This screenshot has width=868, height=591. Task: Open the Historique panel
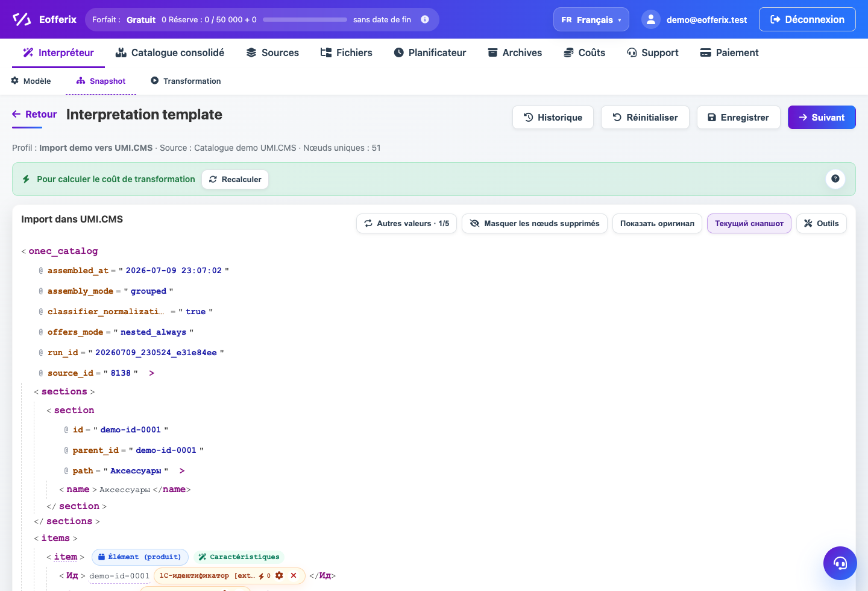click(x=553, y=118)
